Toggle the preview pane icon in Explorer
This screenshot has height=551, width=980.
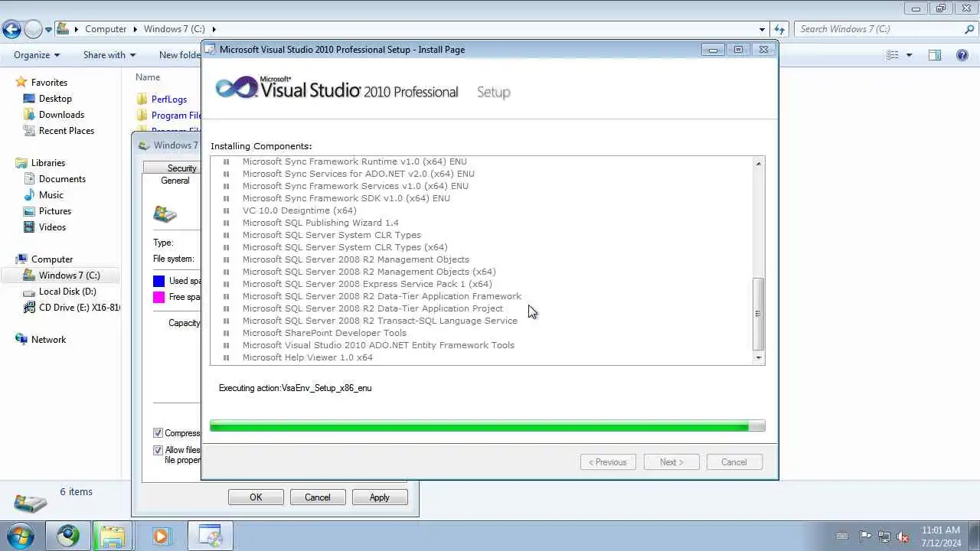pyautogui.click(x=935, y=55)
